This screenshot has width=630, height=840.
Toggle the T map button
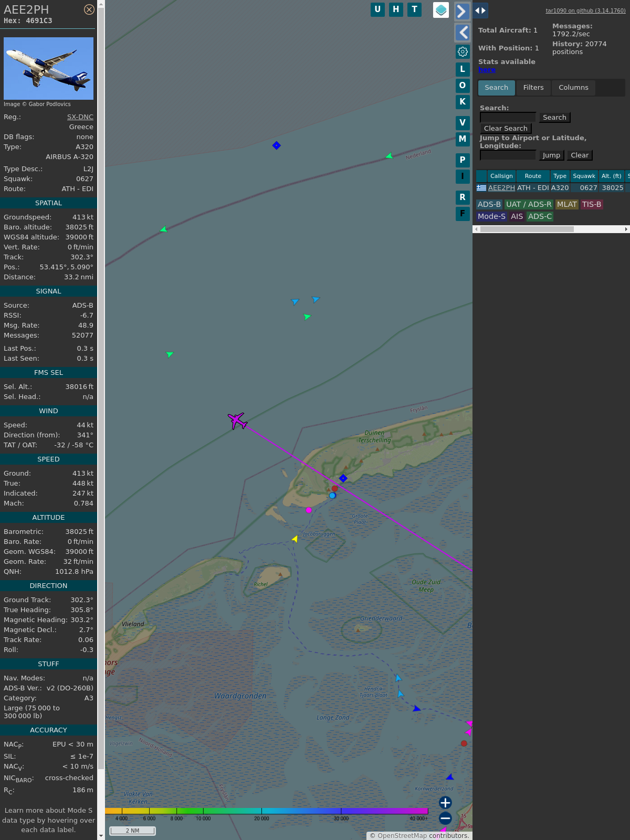(x=414, y=9)
